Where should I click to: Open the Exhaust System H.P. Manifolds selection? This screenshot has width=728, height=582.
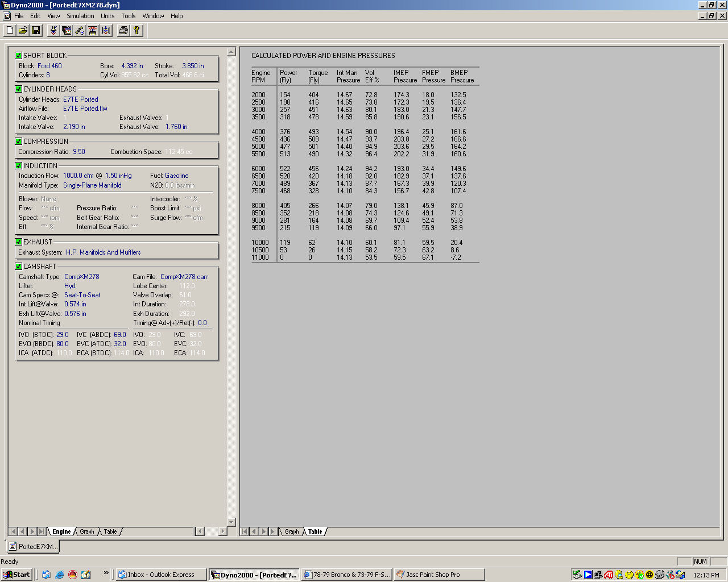tap(103, 252)
